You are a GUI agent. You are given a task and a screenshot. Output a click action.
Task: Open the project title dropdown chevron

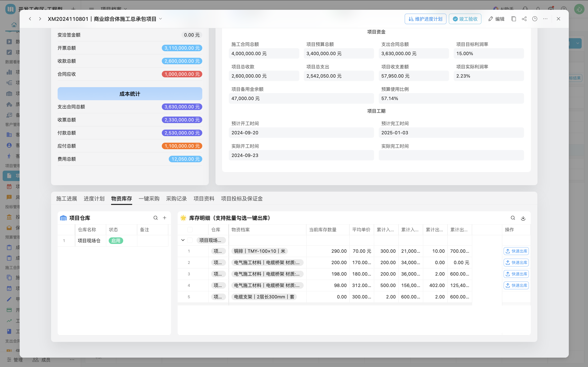pos(160,19)
